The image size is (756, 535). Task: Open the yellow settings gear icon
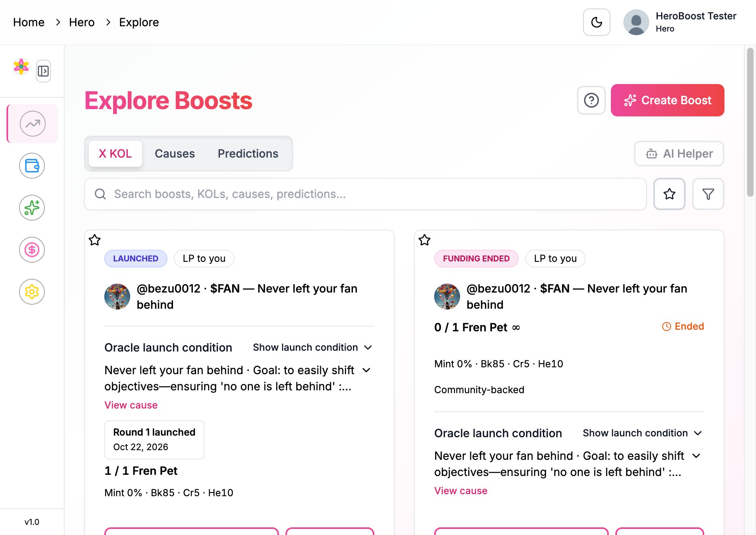32,292
